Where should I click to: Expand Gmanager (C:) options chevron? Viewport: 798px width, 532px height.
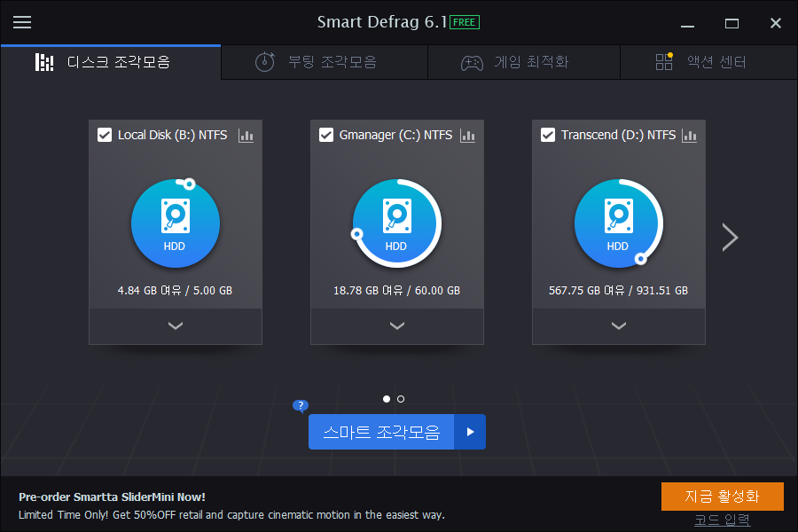(397, 325)
